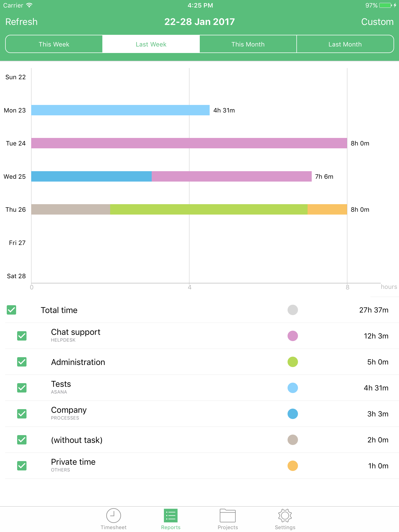This screenshot has width=399, height=532.
Task: Uncheck the Tests checkbox
Action: pos(22,388)
